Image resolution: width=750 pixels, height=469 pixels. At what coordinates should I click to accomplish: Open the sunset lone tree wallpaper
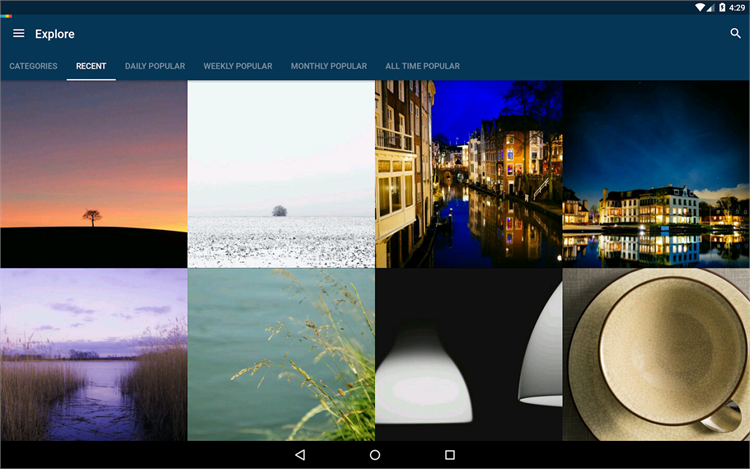click(x=94, y=174)
